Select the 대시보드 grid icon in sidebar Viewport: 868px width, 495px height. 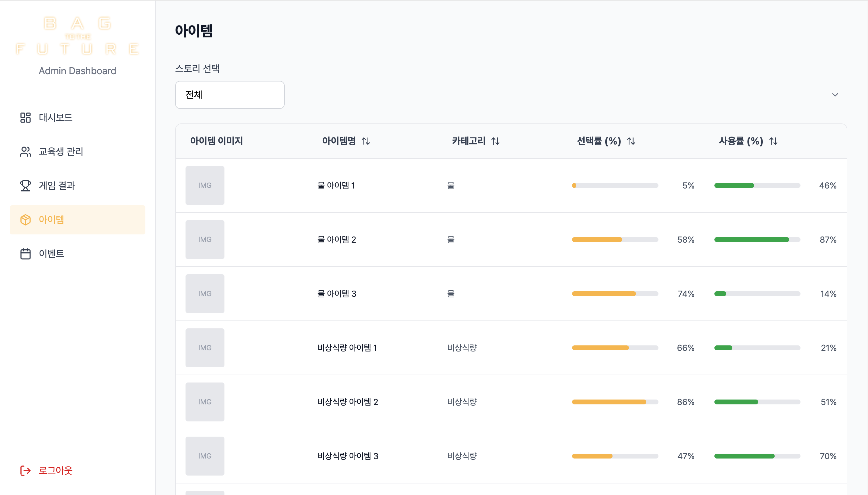[26, 118]
